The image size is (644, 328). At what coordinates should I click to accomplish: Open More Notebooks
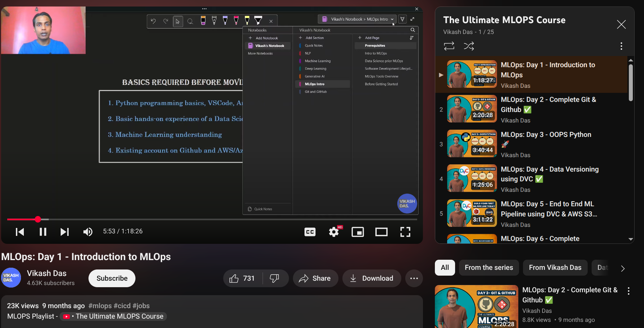point(260,53)
